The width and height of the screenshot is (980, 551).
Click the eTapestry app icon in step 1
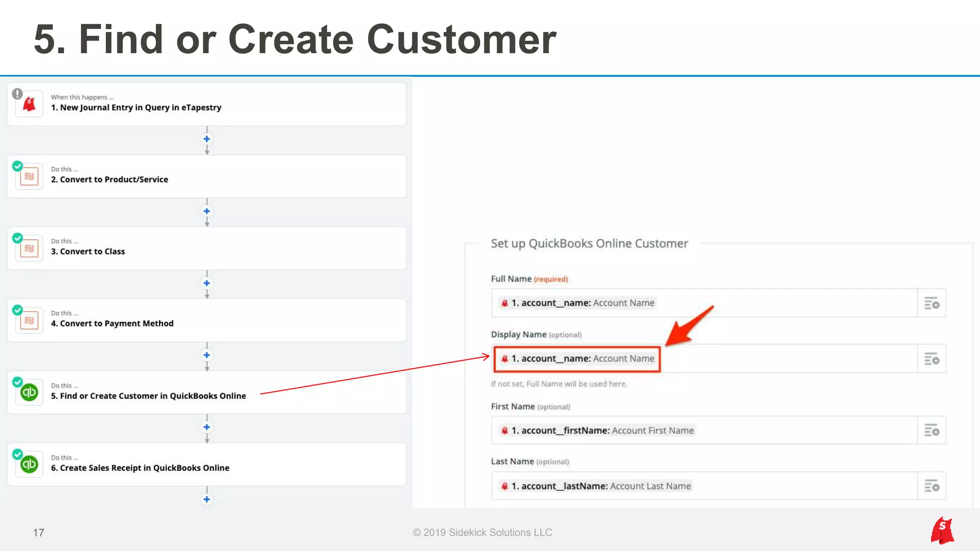click(29, 104)
